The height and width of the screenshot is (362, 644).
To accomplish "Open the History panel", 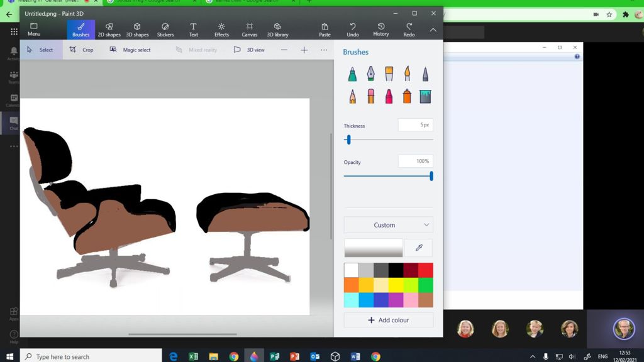I will pyautogui.click(x=380, y=30).
